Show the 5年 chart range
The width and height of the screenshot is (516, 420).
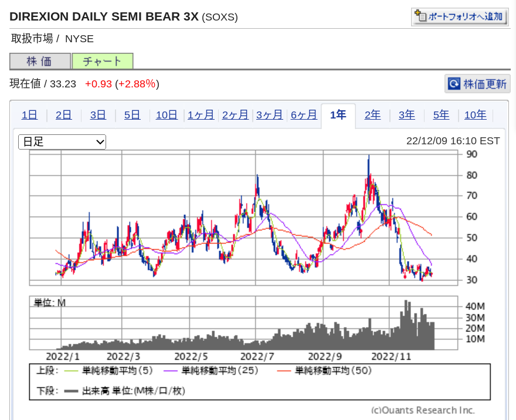click(441, 115)
